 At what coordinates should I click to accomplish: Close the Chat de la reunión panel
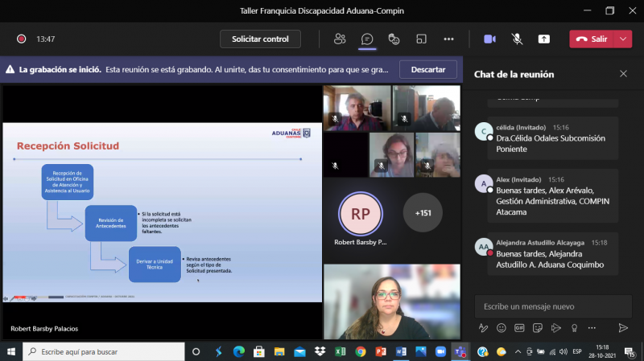623,74
